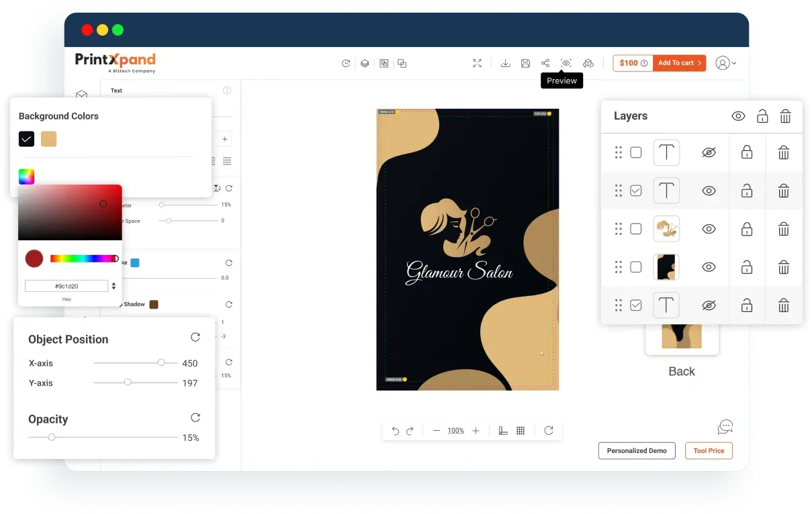
Task: Uncheck the second text layer checkbox
Action: coord(636,191)
